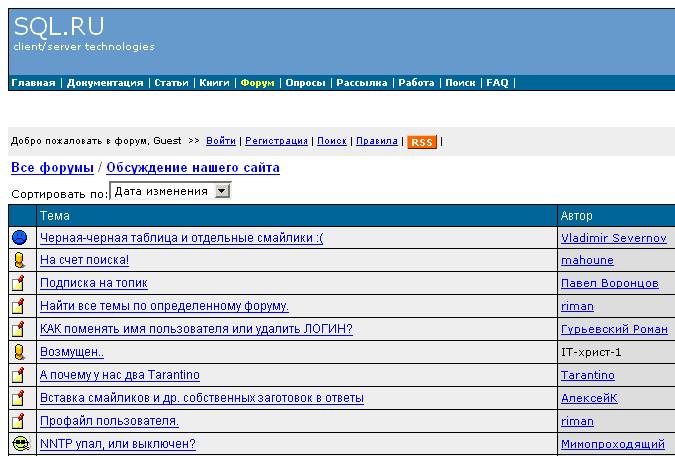Screen dimensions: 675x456
Task: Click the note icon beside Профайл пользователя
Action: click(19, 420)
